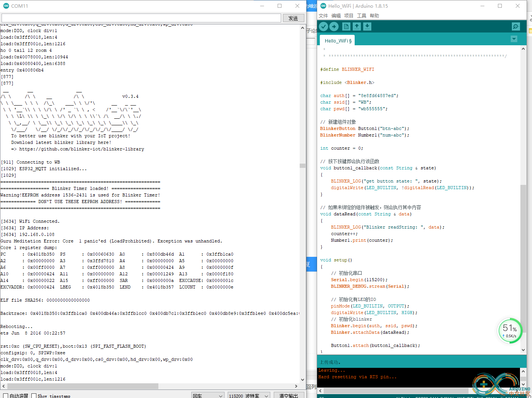Open the 工具 menu in Arduino IDE
532x398 pixels.
362,16
